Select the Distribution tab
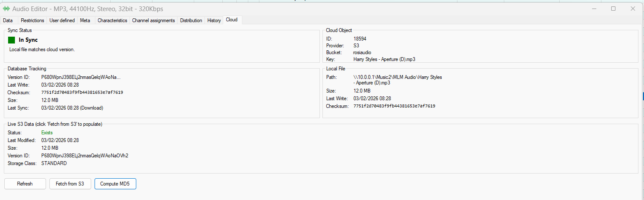 pyautogui.click(x=191, y=20)
